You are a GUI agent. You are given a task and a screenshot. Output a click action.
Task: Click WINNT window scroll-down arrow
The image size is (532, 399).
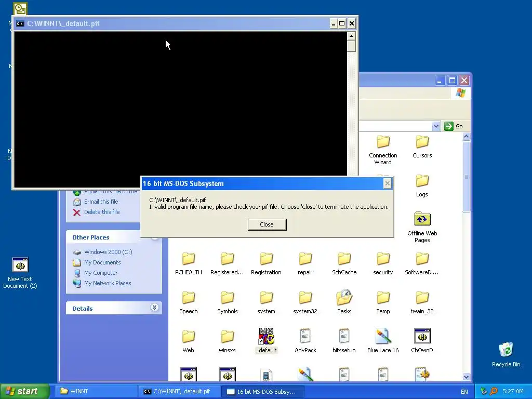point(466,377)
